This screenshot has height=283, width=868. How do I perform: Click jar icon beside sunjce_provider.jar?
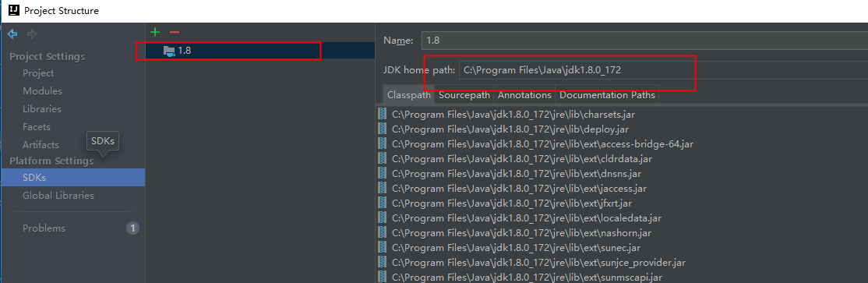point(382,262)
